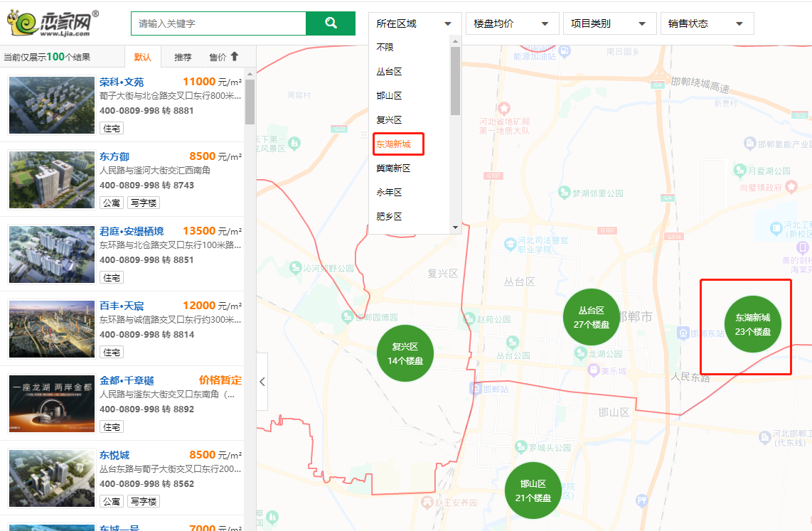This screenshot has width=812, height=531.
Task: Click the 尚璧镇政府 marker icon
Action: tap(791, 187)
